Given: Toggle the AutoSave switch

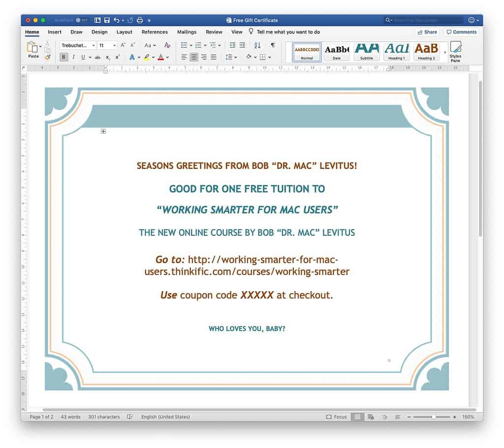Looking at the screenshot, I should click(81, 20).
